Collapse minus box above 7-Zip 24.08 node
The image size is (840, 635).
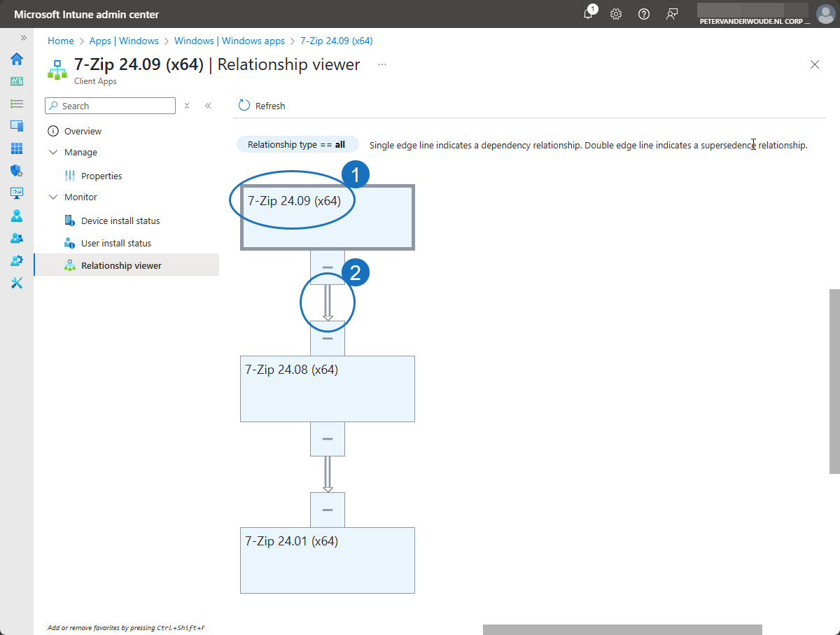(x=328, y=338)
